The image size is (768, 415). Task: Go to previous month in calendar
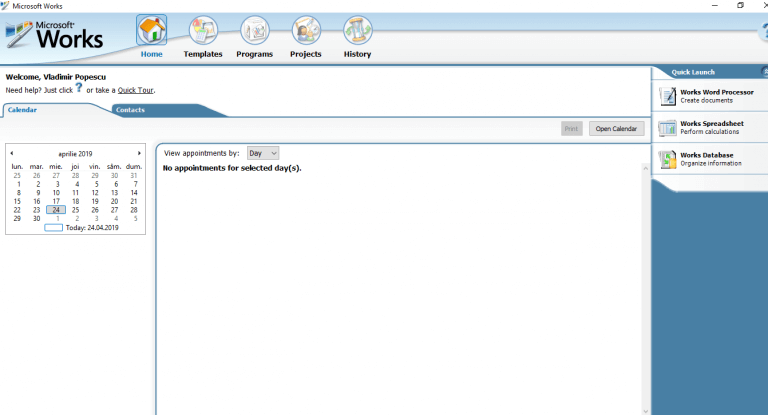click(12, 153)
